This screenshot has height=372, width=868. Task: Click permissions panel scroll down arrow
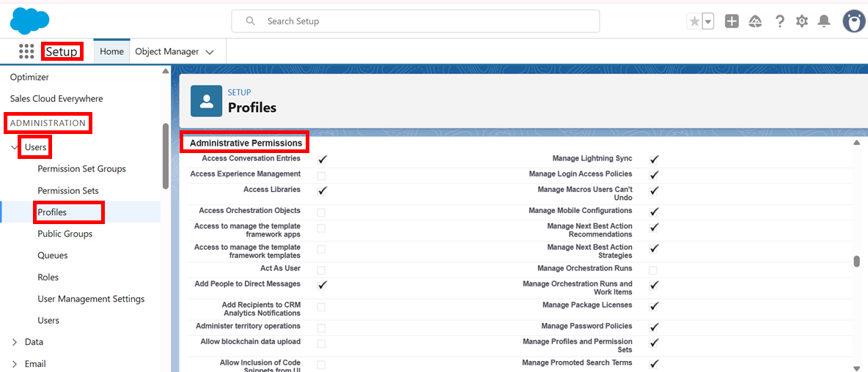[x=857, y=368]
